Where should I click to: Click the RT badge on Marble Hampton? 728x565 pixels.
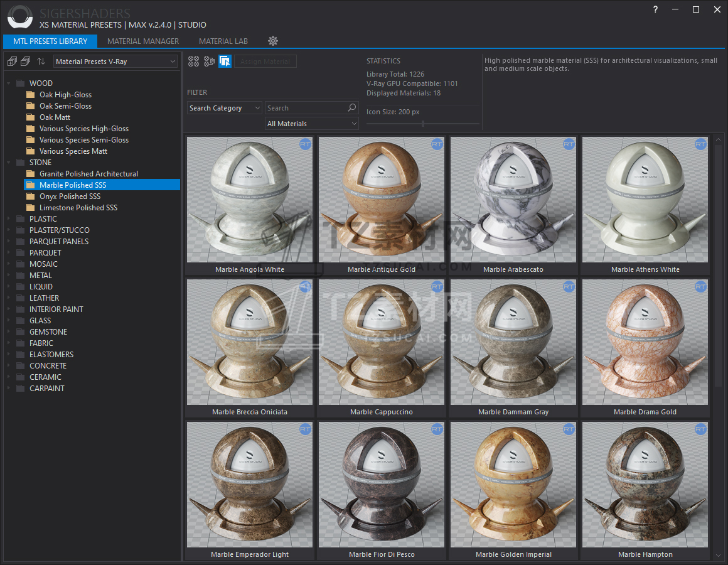700,429
